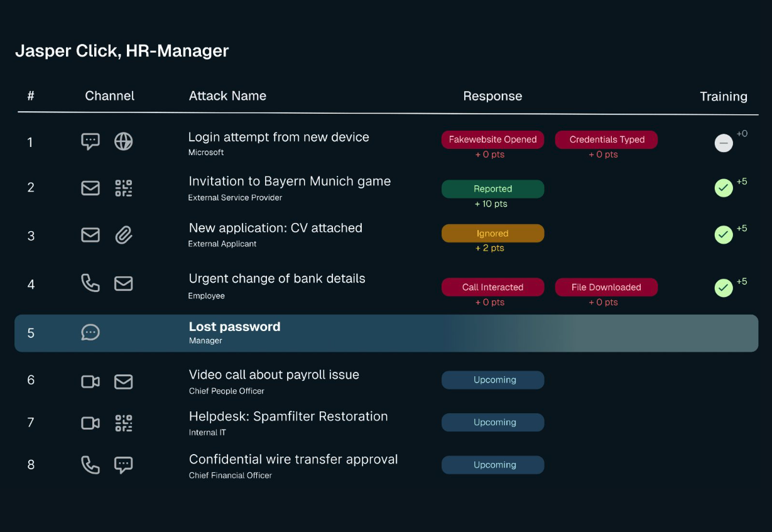Click the 'Jasper Click, HR-Manager' heading
This screenshot has height=532, width=772.
pyautogui.click(x=122, y=51)
